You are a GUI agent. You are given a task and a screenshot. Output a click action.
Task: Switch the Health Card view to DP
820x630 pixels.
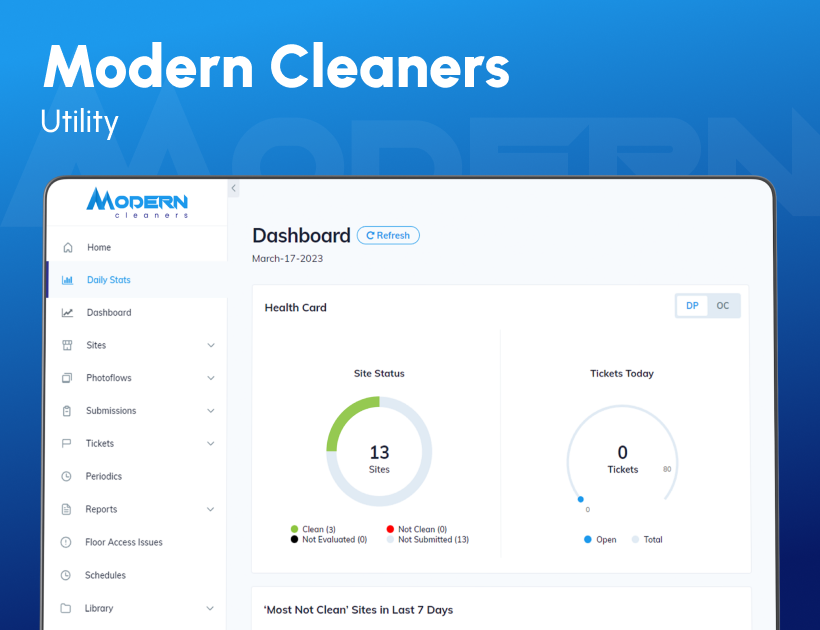pyautogui.click(x=691, y=305)
